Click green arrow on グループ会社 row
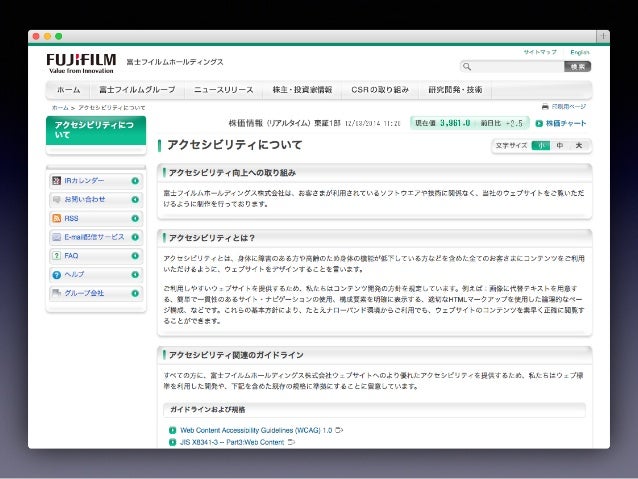Viewport: 638px width, 479px height. tap(135, 293)
